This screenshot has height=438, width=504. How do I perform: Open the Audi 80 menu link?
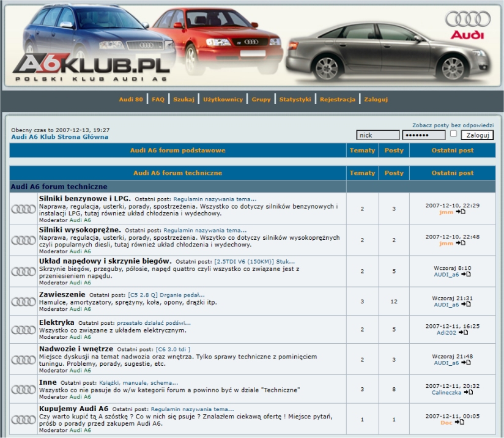[x=131, y=99]
